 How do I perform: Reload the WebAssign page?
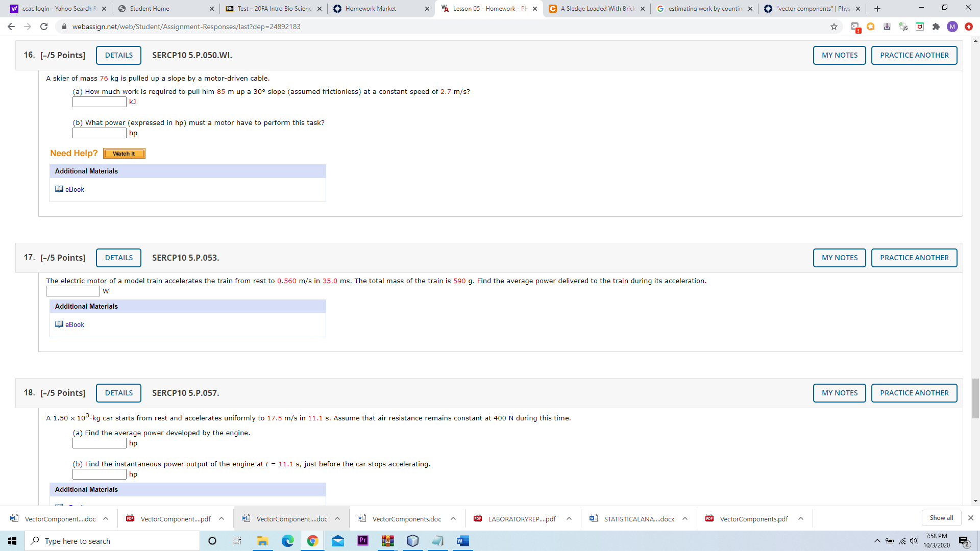(x=44, y=27)
